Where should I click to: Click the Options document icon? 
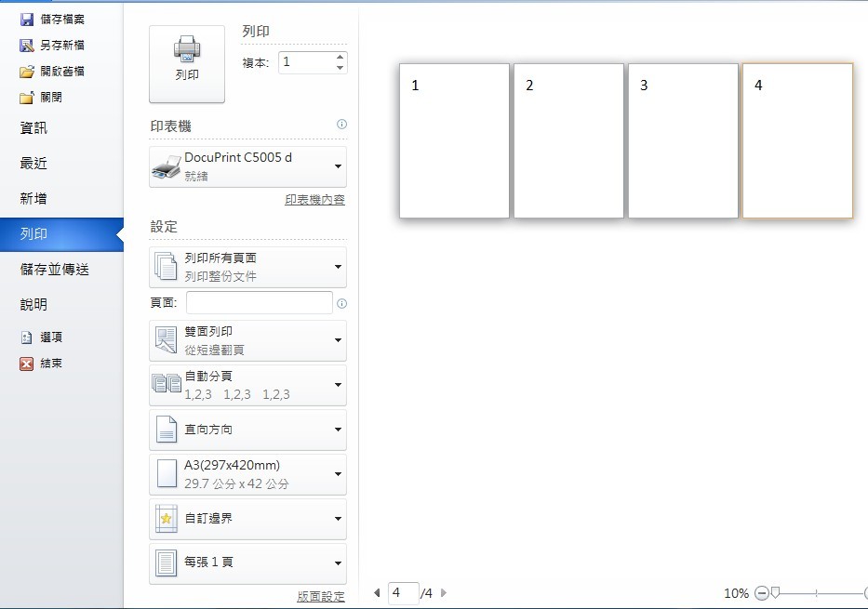click(27, 338)
